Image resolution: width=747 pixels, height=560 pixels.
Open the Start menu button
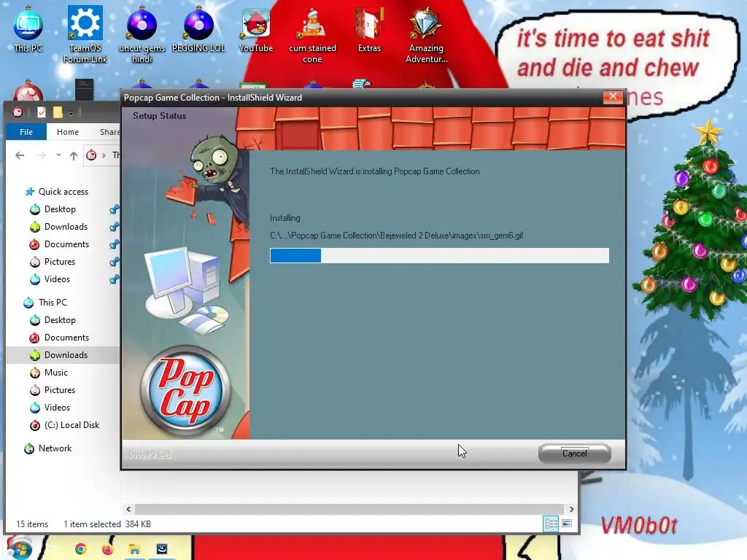click(19, 548)
